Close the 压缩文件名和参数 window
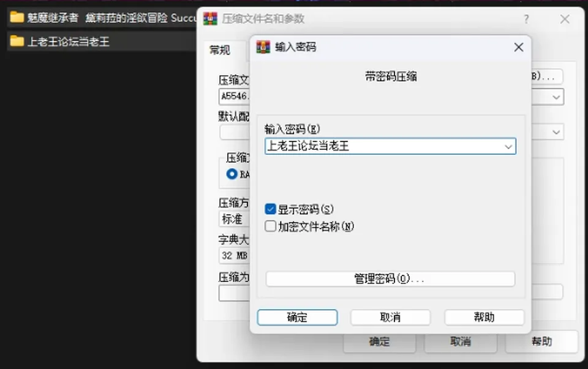This screenshot has width=588, height=369. click(565, 19)
